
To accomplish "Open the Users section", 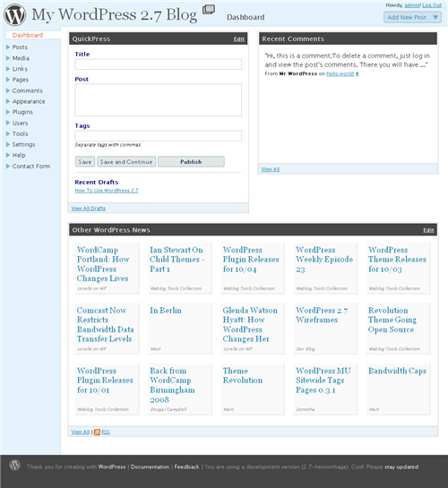I will click(20, 123).
